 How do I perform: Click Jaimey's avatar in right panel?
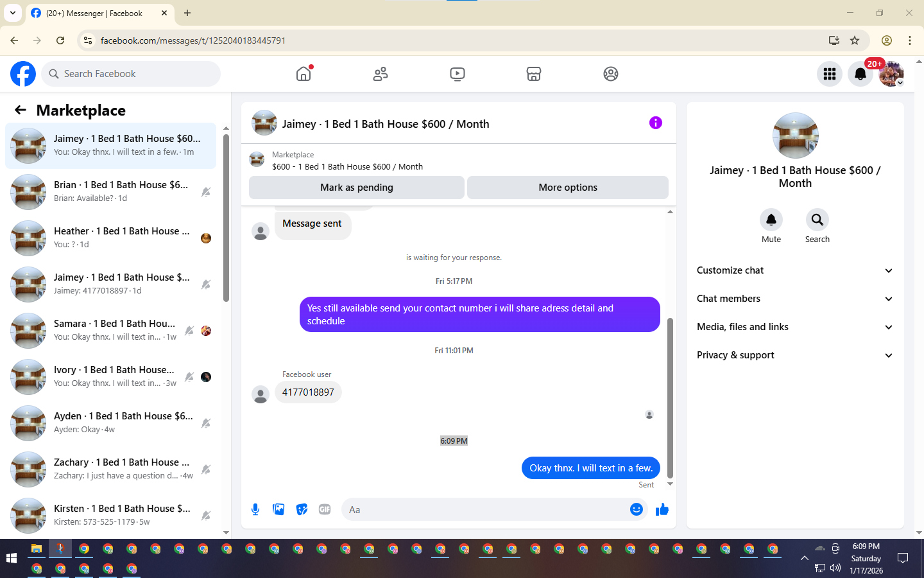[796, 136]
